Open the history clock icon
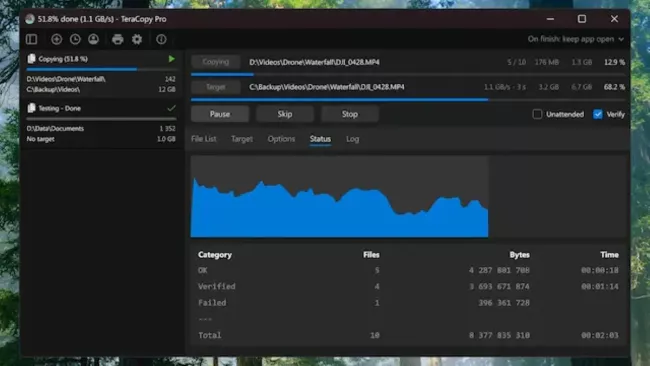The height and width of the screenshot is (366, 650). (75, 39)
